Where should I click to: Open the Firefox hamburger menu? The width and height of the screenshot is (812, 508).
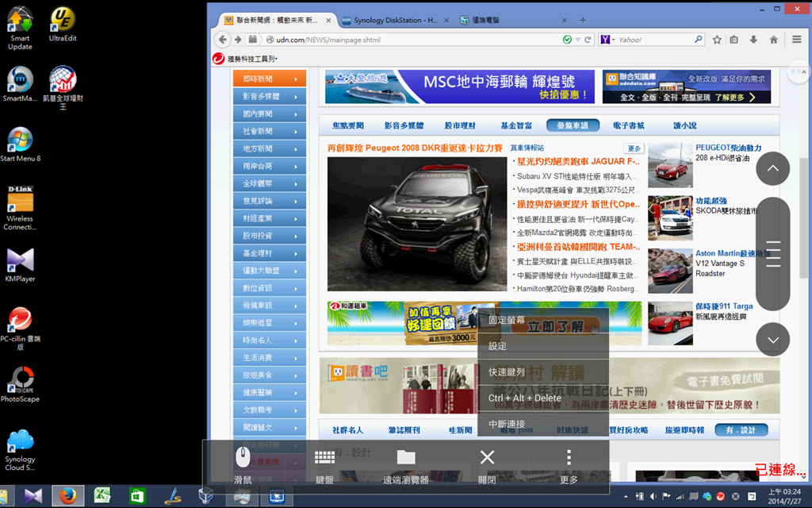pyautogui.click(x=796, y=40)
